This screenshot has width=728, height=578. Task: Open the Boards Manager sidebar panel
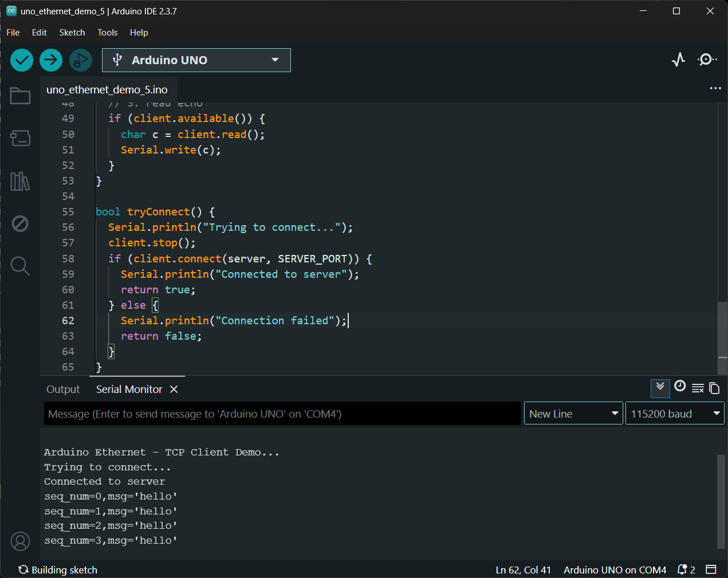(x=20, y=138)
